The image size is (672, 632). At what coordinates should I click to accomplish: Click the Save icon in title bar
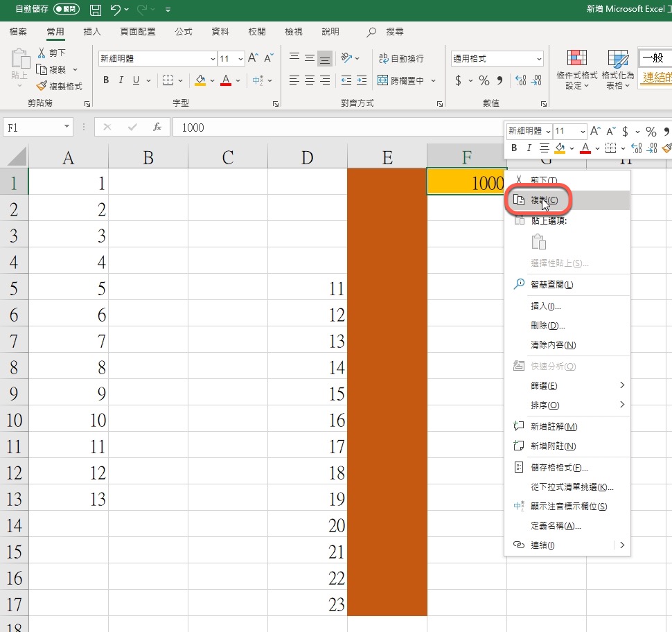click(96, 10)
